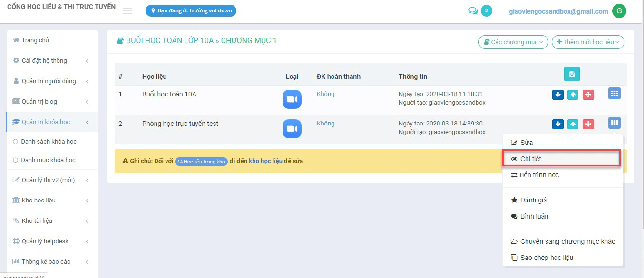Image resolution: width=644 pixels, height=278 pixels.
Task: Click the save icon above the table
Action: click(x=571, y=74)
